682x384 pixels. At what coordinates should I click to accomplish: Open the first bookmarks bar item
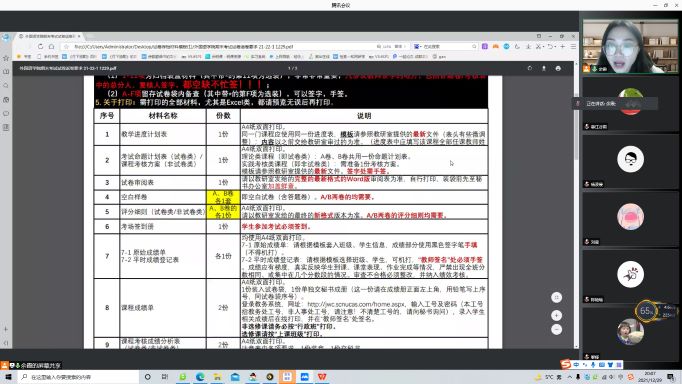point(24,57)
